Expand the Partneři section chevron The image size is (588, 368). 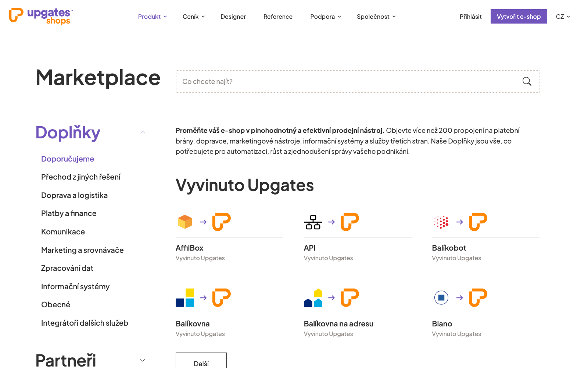point(143,360)
